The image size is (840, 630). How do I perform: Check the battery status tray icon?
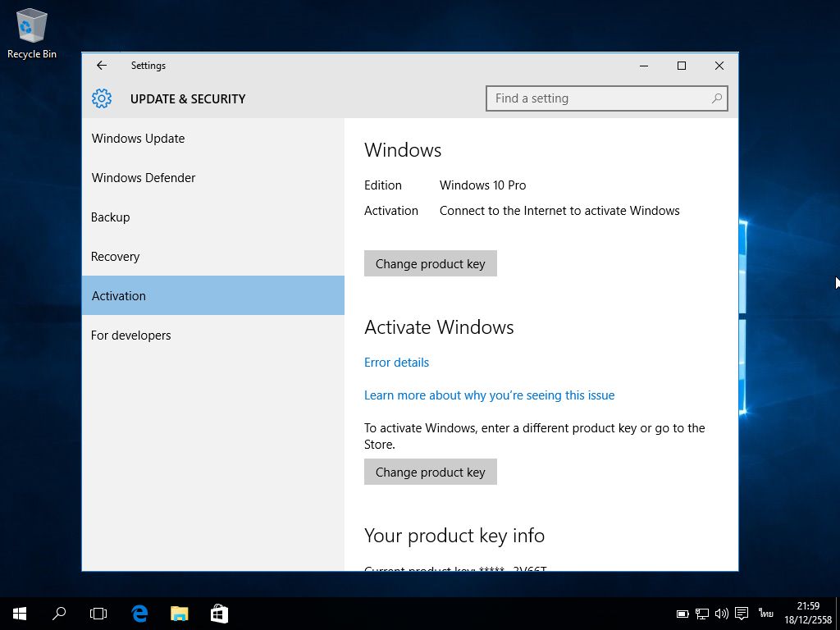682,614
